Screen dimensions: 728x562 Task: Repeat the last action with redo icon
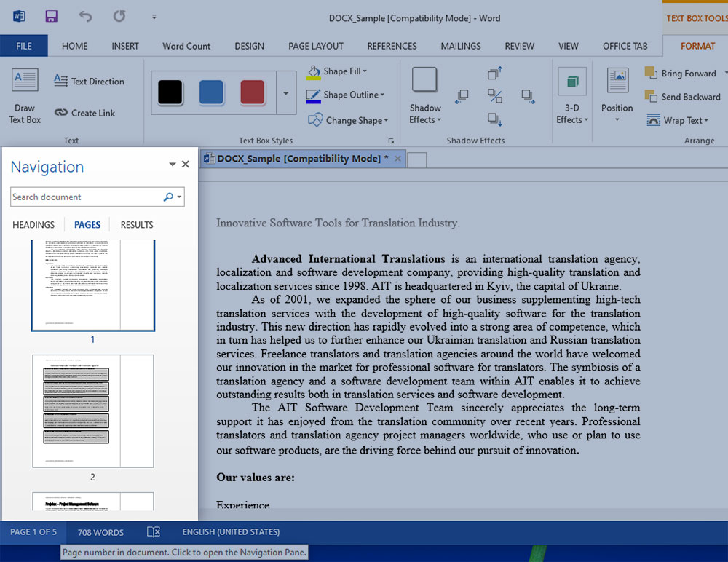(x=119, y=16)
